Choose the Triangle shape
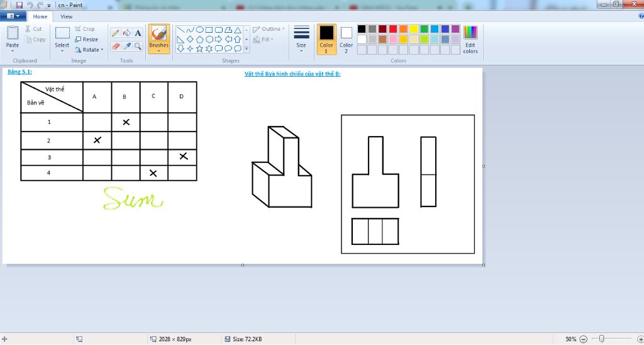Viewport: 644px width, 345px height. [237, 30]
